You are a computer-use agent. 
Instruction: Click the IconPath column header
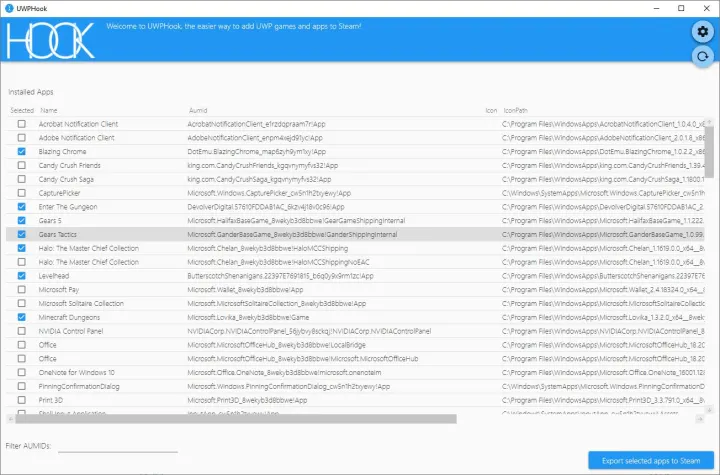click(x=515, y=110)
